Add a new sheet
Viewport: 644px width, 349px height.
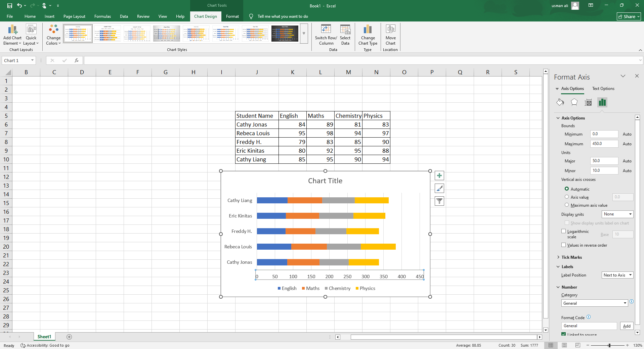(69, 337)
